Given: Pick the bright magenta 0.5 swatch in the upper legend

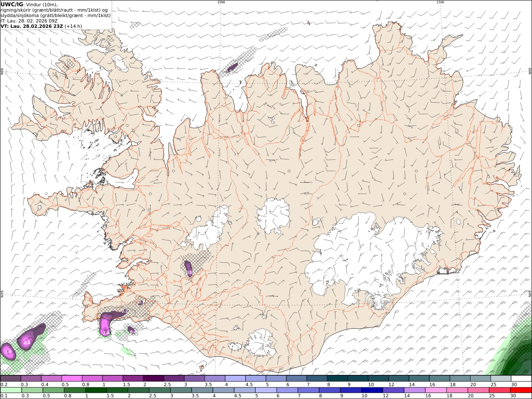Looking at the screenshot, I should 71,379.
